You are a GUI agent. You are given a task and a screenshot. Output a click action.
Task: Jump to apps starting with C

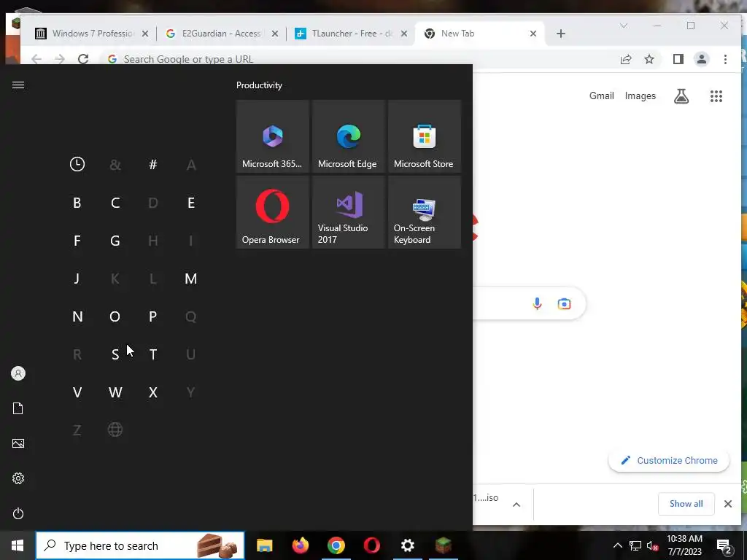(115, 203)
